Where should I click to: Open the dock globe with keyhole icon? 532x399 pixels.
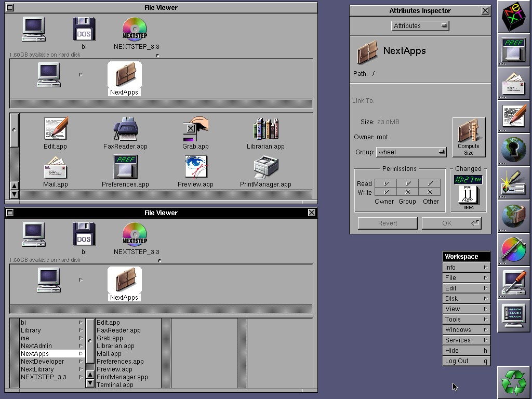513,150
